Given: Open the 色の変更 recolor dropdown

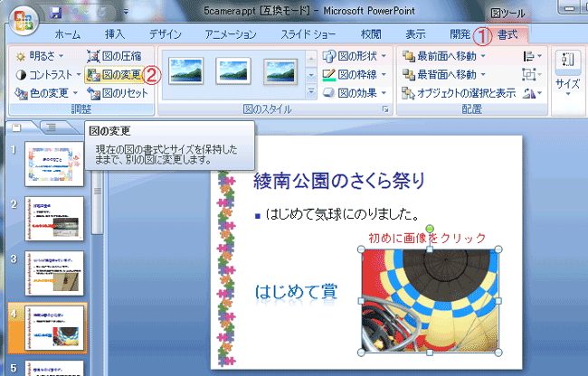Looking at the screenshot, I should pos(46,93).
